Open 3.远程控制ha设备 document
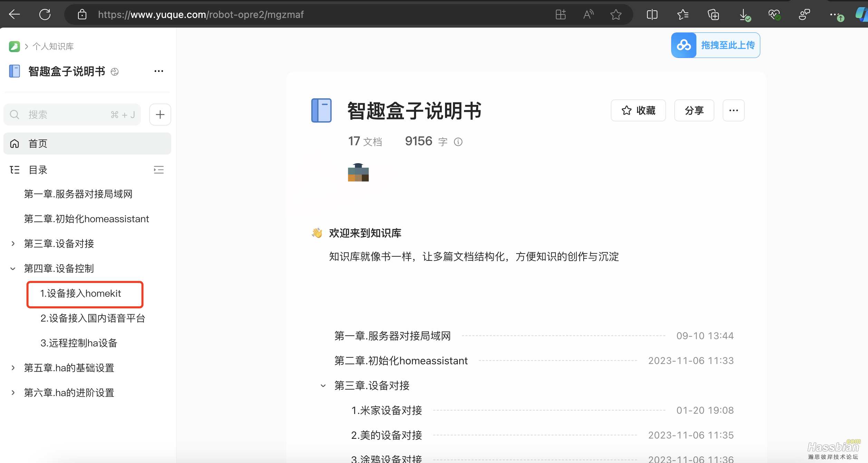This screenshot has width=868, height=463. (x=79, y=343)
